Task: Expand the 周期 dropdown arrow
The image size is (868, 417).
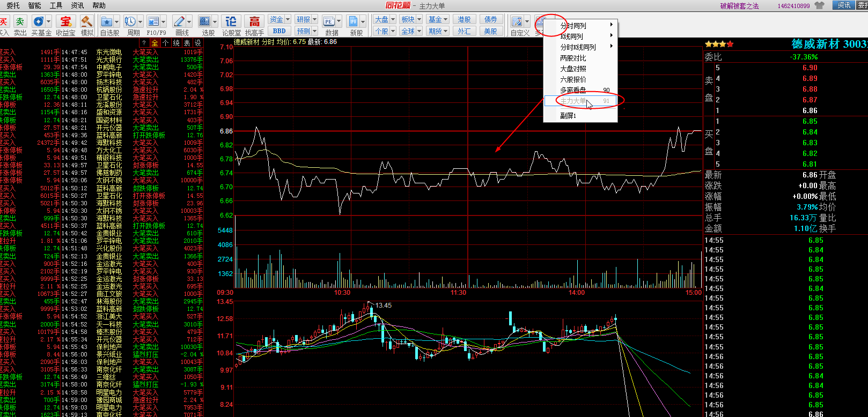Action: pyautogui.click(x=141, y=21)
